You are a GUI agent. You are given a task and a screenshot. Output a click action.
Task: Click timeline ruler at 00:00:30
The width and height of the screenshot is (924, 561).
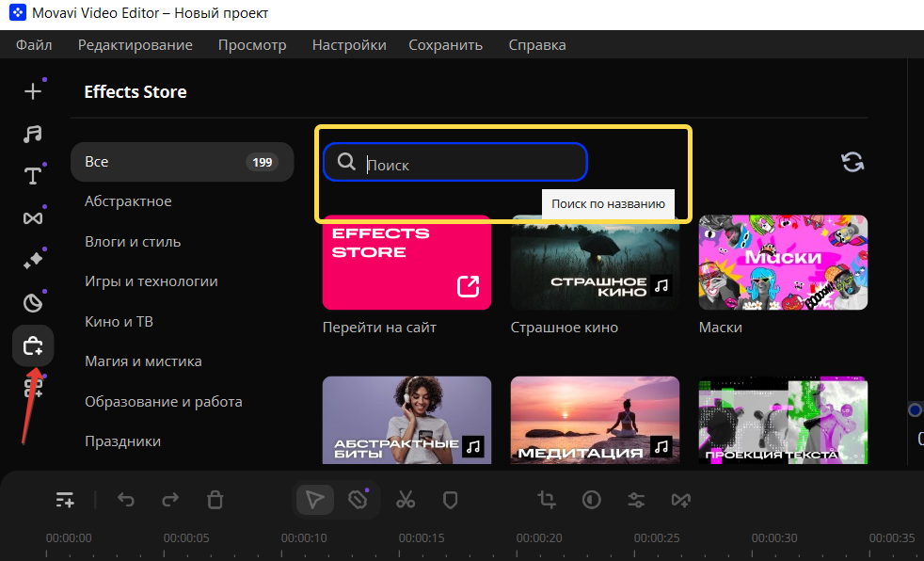pyautogui.click(x=774, y=538)
